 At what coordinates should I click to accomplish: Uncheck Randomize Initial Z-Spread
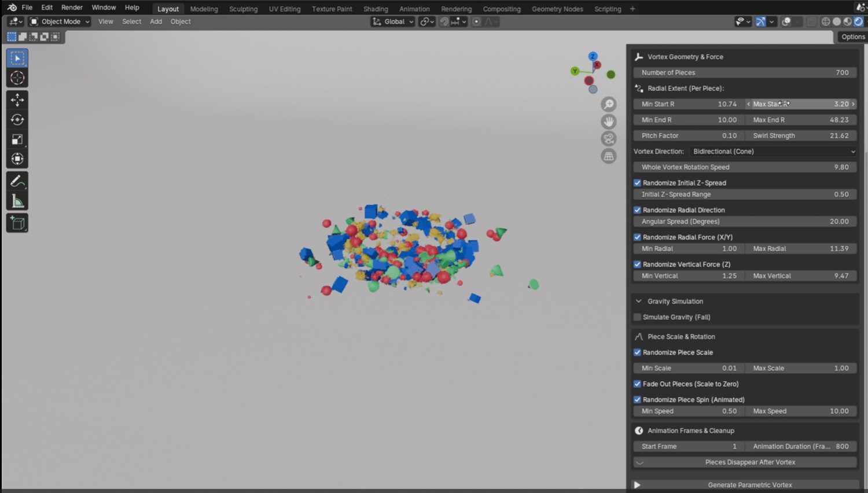637,183
